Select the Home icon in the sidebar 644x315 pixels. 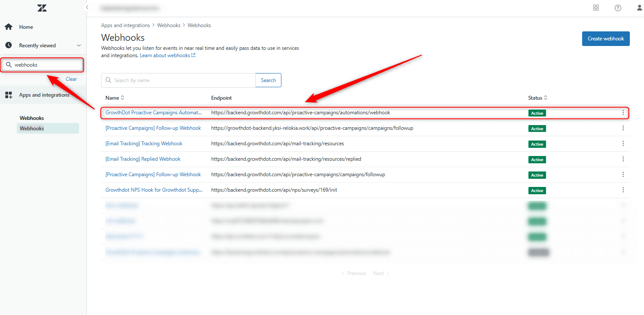pyautogui.click(x=9, y=27)
